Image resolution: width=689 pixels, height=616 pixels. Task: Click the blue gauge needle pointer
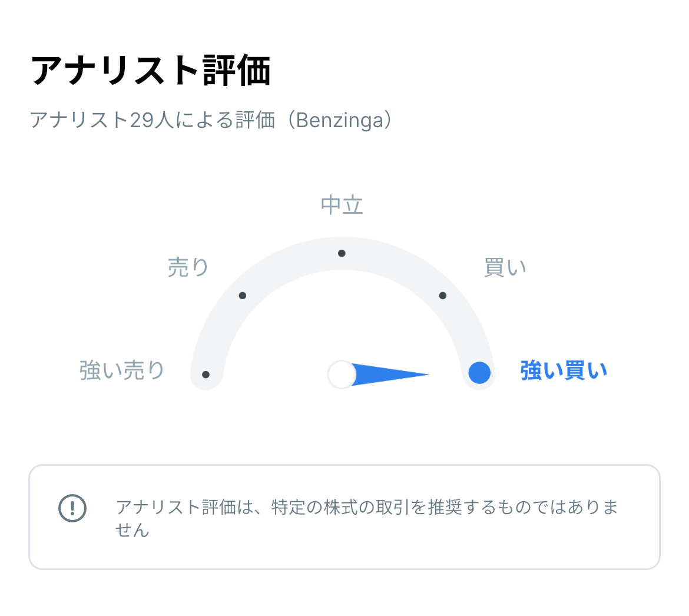(x=389, y=375)
